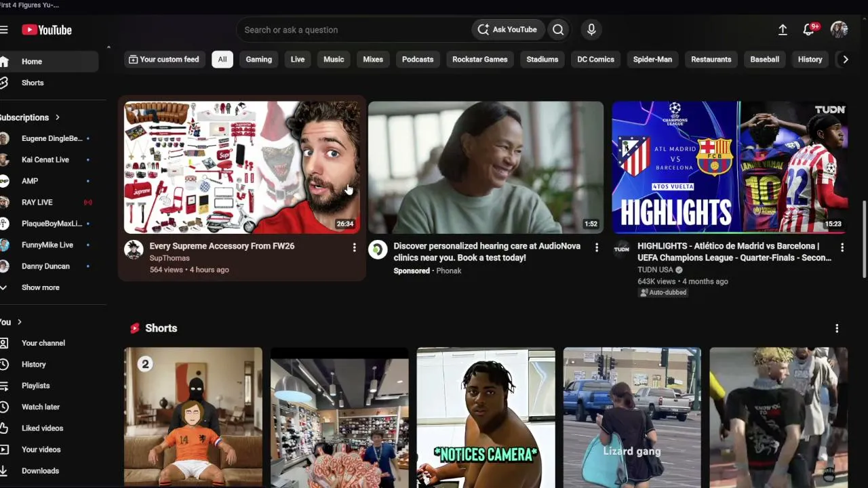Select the Rockstar Games chip
Screen dimensions: 868x488
pos(480,60)
